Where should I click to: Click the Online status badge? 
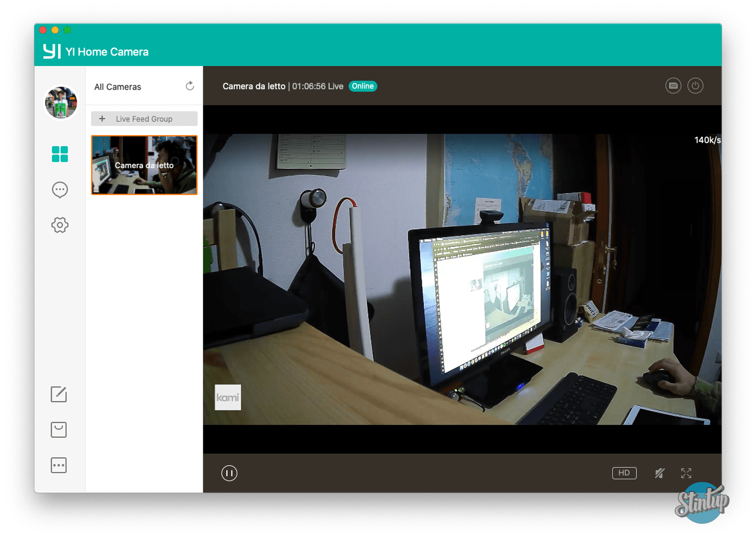[x=363, y=86]
